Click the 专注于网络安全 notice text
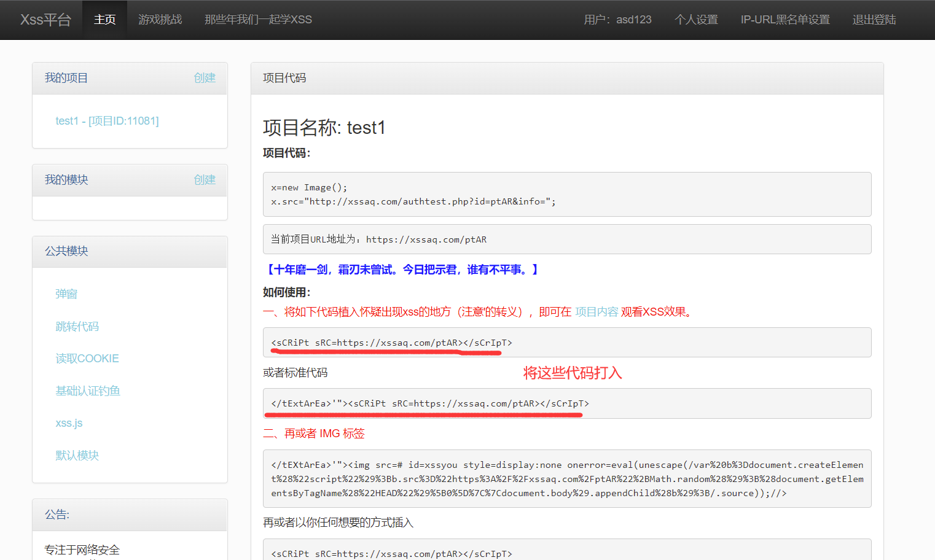Viewport: 935px width, 560px height. 82,550
